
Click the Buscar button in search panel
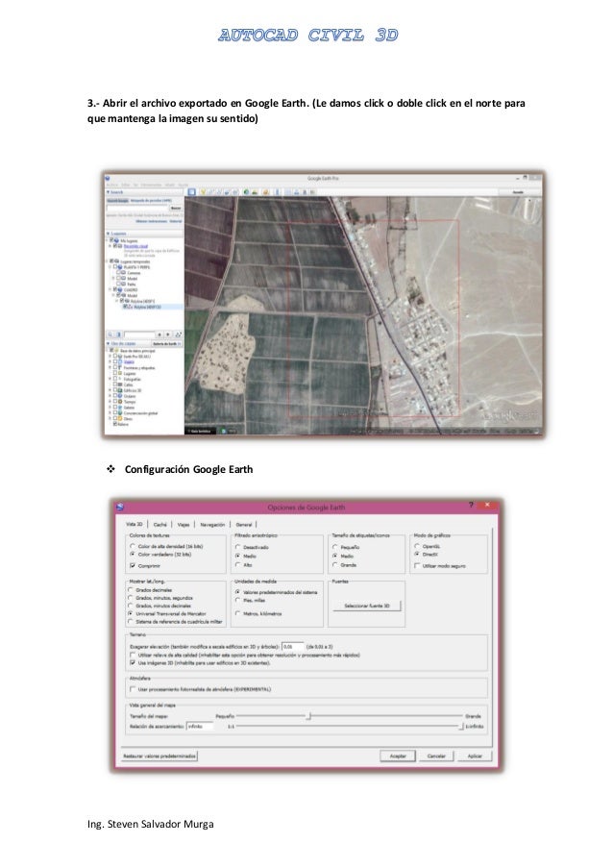tap(176, 208)
